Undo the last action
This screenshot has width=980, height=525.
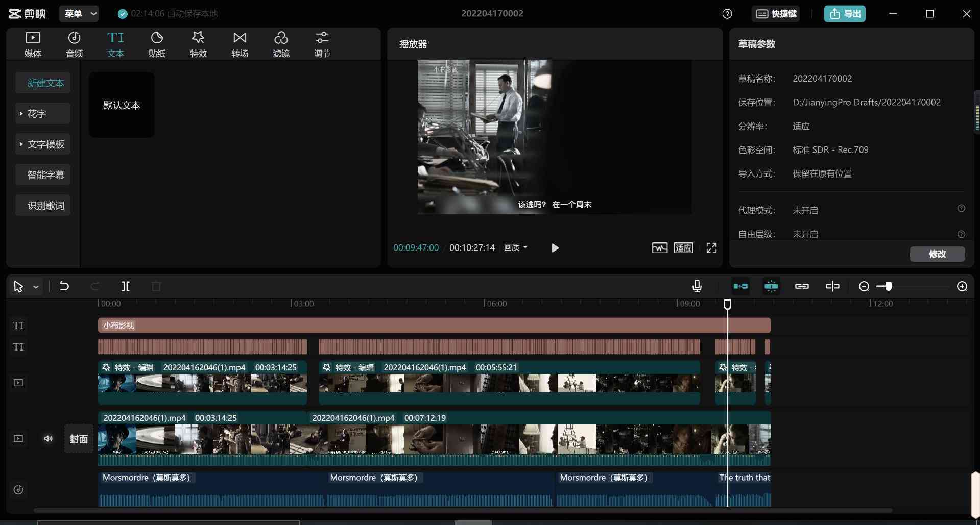coord(64,286)
